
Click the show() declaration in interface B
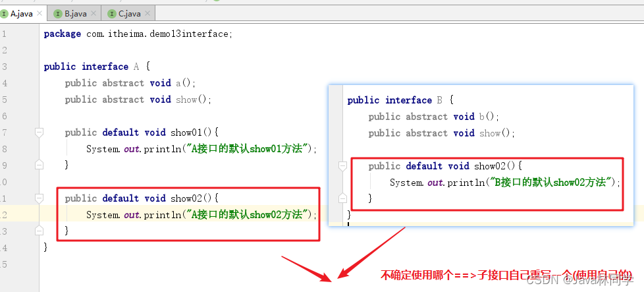(x=442, y=133)
